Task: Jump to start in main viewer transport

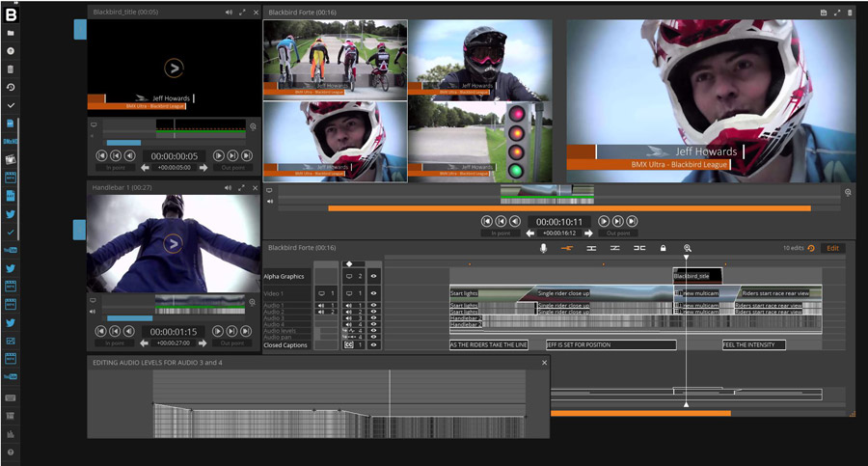Action: (x=487, y=221)
